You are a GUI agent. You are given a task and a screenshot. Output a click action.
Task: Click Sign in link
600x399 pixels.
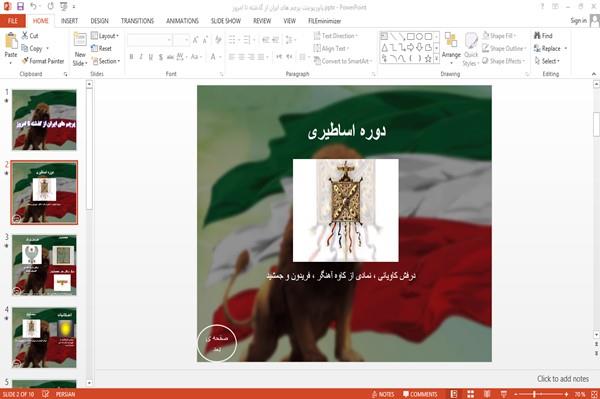pos(578,21)
